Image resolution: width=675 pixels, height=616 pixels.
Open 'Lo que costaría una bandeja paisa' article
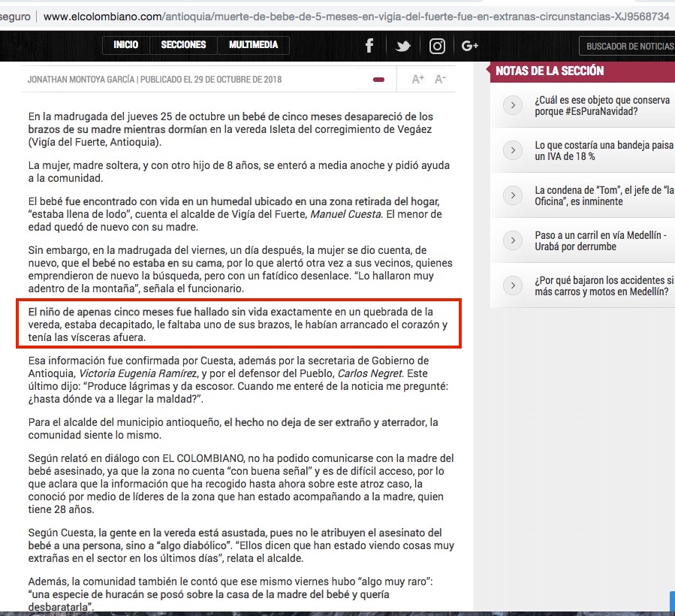604,150
